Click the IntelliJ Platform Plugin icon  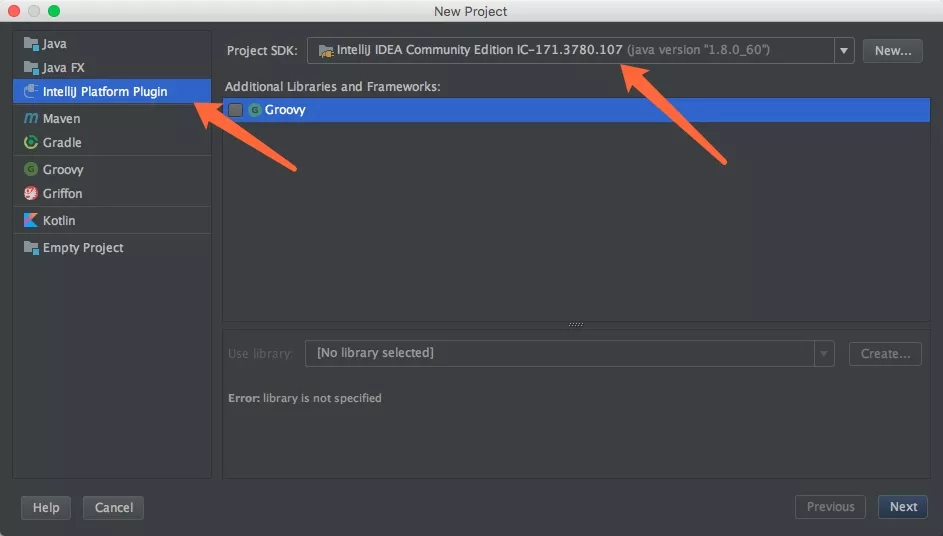[31, 91]
